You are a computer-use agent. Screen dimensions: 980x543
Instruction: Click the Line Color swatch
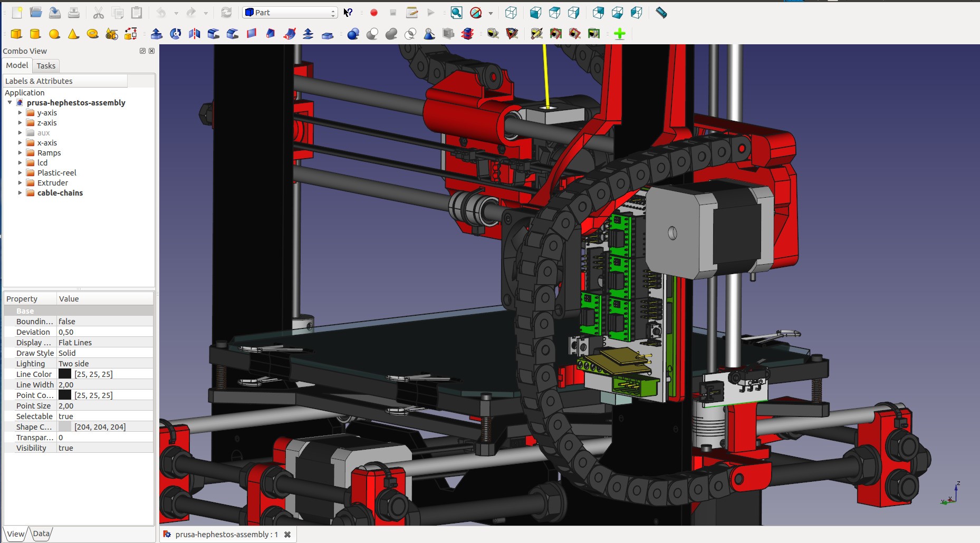click(x=64, y=374)
